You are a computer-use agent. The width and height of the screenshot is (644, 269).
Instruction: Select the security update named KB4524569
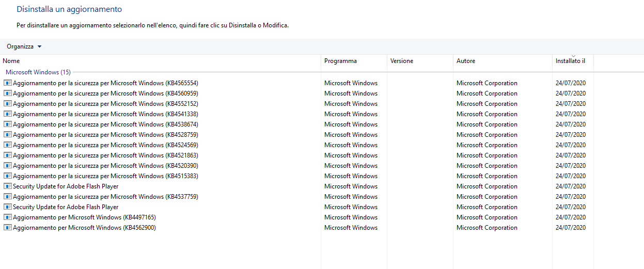(105, 145)
